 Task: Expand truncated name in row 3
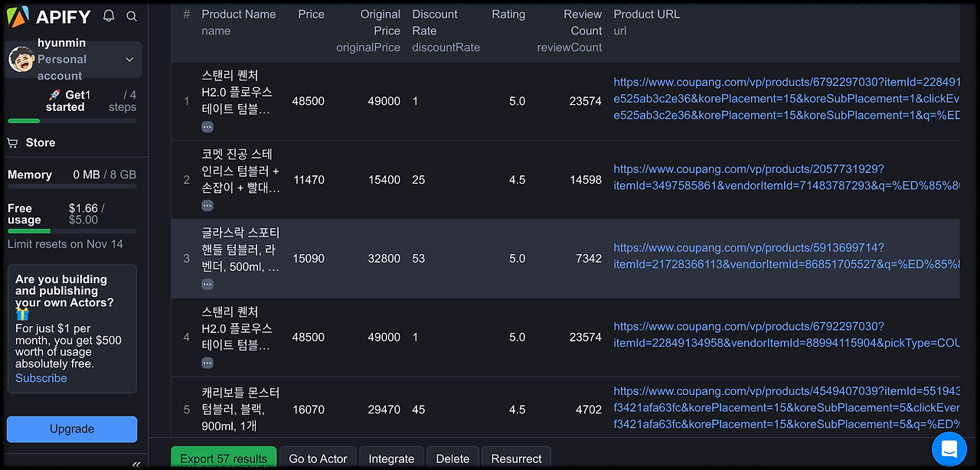click(207, 284)
